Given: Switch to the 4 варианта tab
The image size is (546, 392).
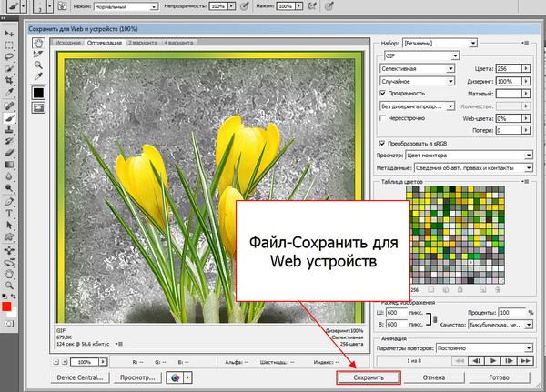Looking at the screenshot, I should [178, 43].
